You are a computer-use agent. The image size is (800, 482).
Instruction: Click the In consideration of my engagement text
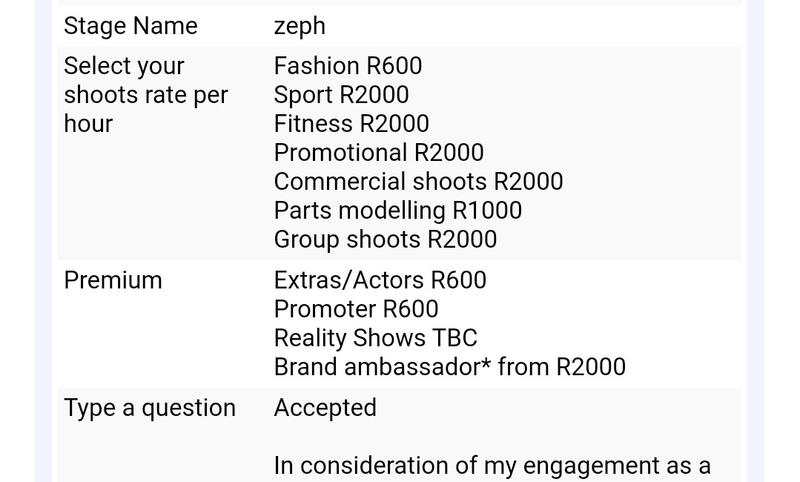(492, 466)
